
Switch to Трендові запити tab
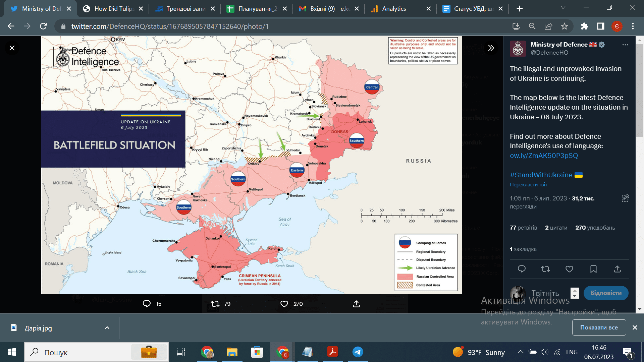(x=184, y=9)
